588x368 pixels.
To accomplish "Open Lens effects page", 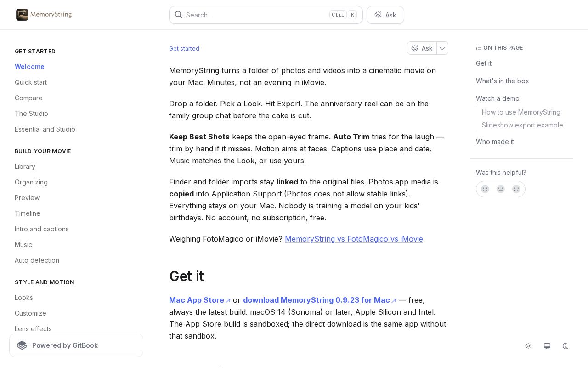I will (33, 329).
